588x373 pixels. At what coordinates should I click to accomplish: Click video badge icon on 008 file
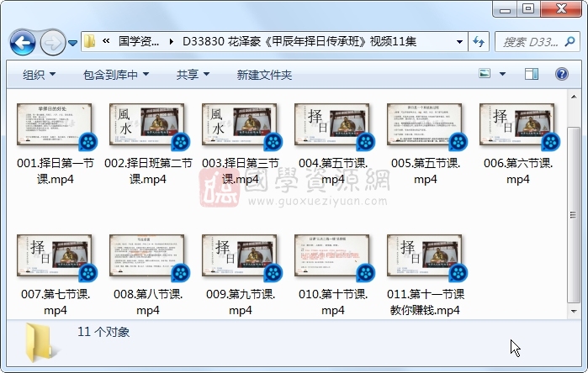click(181, 273)
